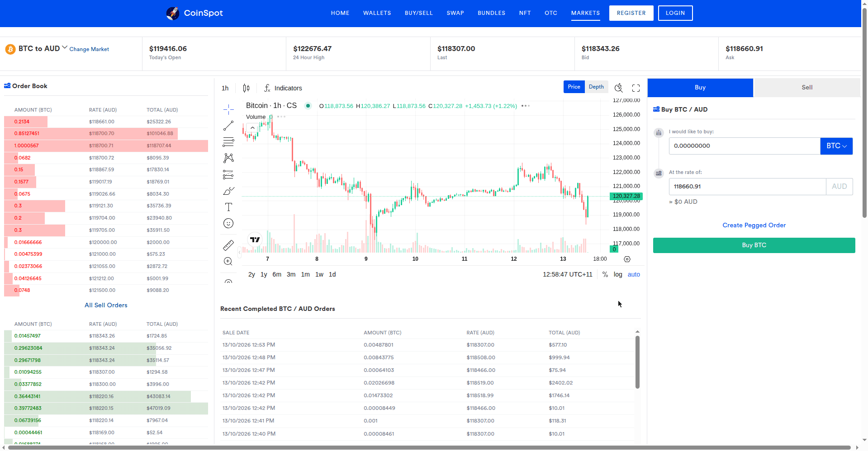
Task: Click the REGISTER button
Action: [631, 13]
